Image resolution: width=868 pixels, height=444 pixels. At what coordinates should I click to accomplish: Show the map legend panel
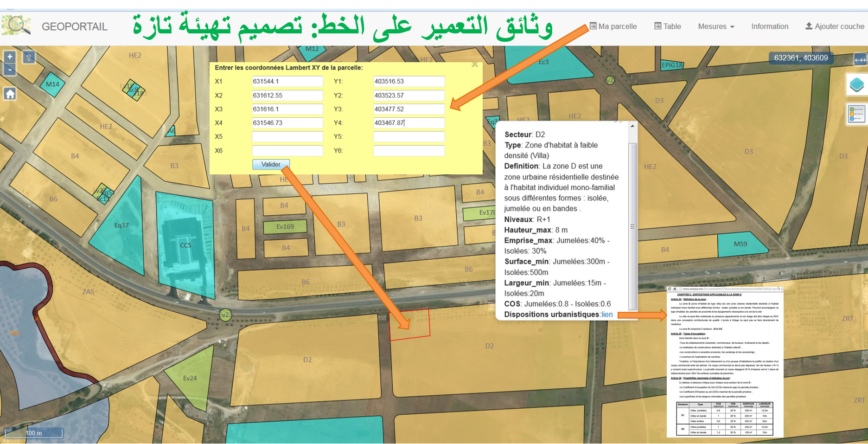(x=856, y=114)
